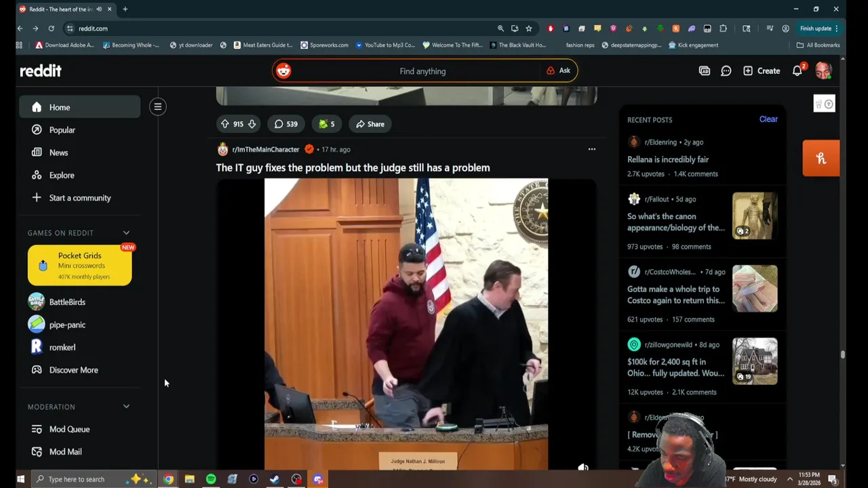The height and width of the screenshot is (488, 868).
Task: Open the 'Kick engagement' bookmark
Action: [x=694, y=45]
